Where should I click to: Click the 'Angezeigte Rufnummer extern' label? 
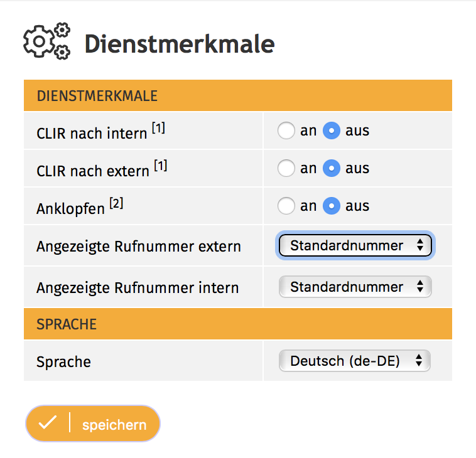click(139, 247)
